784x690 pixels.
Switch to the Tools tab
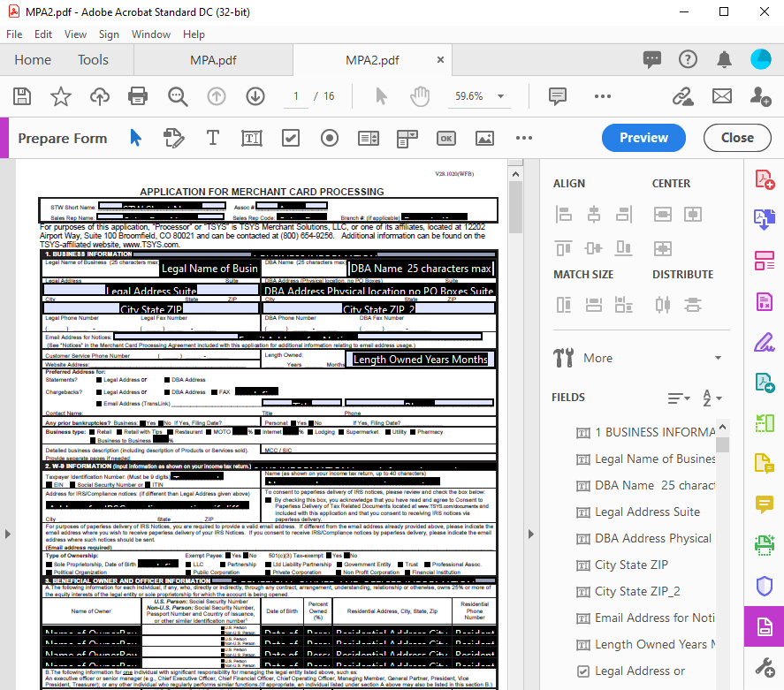click(x=93, y=60)
